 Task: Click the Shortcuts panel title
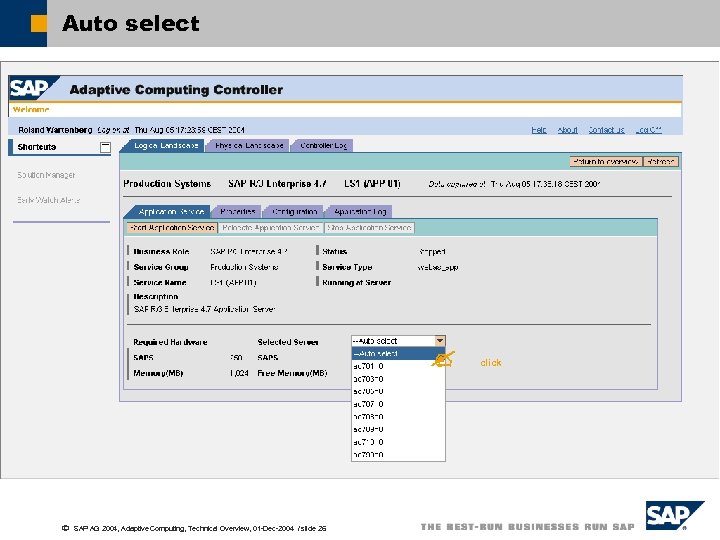[37, 147]
